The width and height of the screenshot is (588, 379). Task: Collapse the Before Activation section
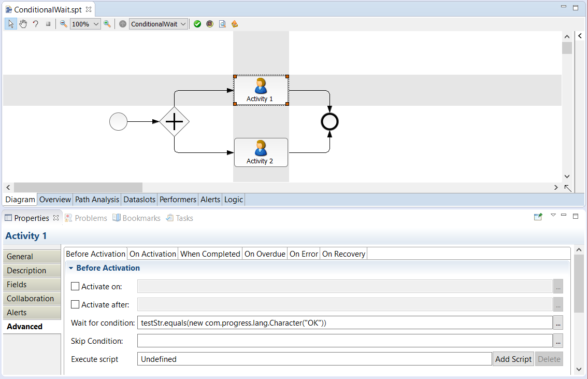(x=71, y=268)
